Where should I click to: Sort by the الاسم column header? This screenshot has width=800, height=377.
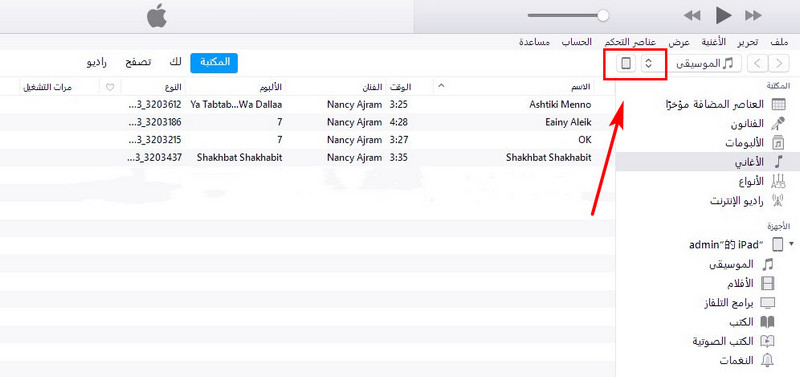tap(581, 87)
